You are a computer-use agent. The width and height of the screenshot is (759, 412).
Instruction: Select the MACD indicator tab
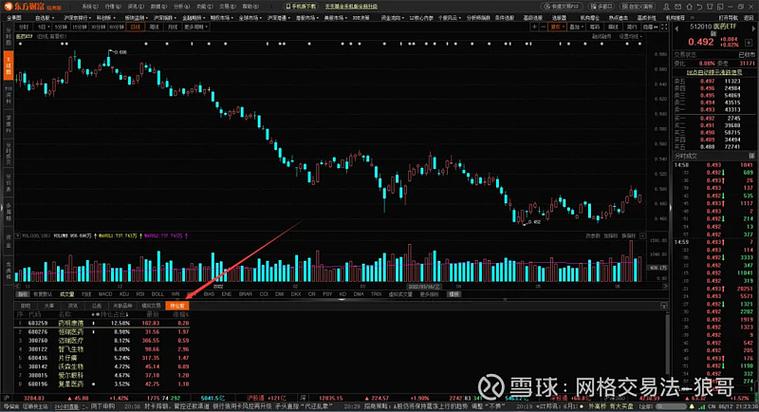tap(104, 295)
